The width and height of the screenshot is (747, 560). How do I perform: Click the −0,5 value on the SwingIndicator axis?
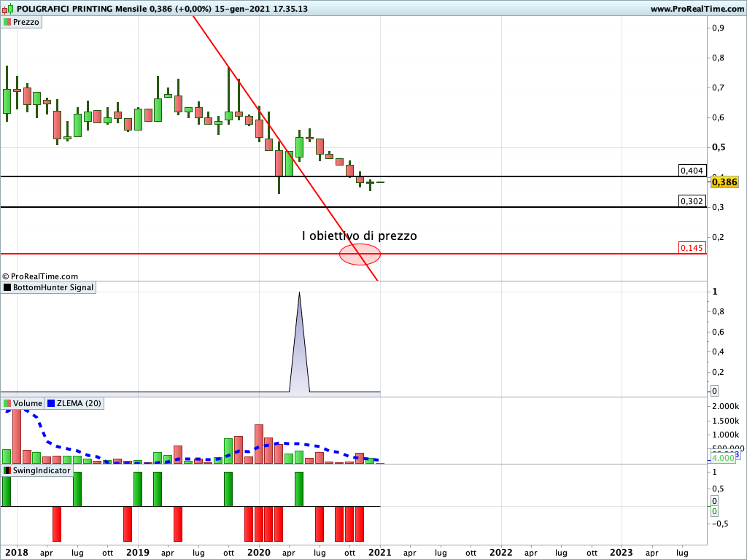[x=720, y=524]
